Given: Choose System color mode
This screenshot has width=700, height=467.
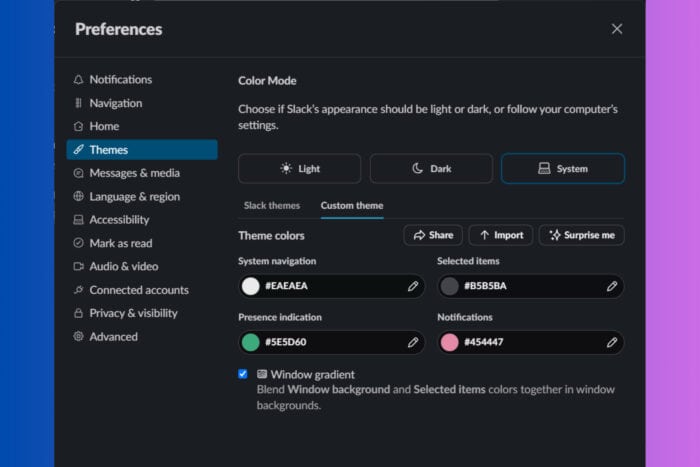Looking at the screenshot, I should [x=563, y=169].
